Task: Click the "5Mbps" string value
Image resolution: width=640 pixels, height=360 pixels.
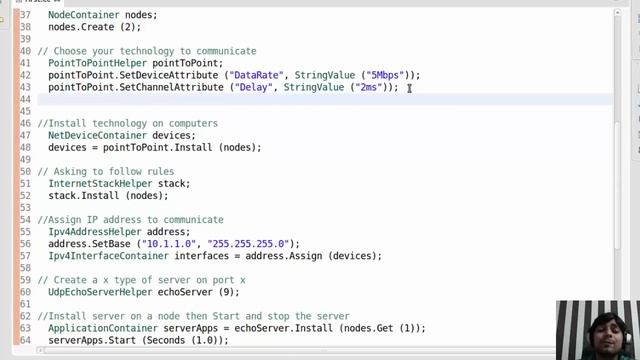Action: pos(385,75)
